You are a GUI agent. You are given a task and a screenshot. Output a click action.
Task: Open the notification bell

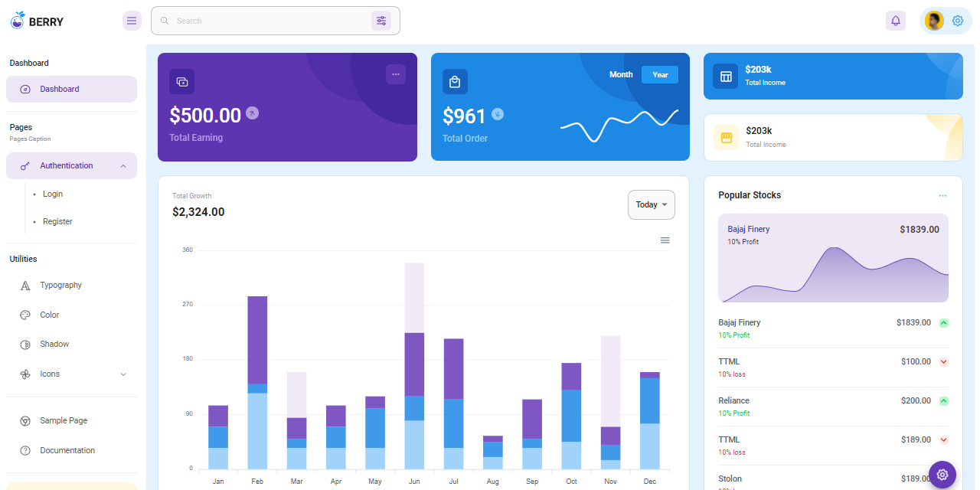coord(896,21)
